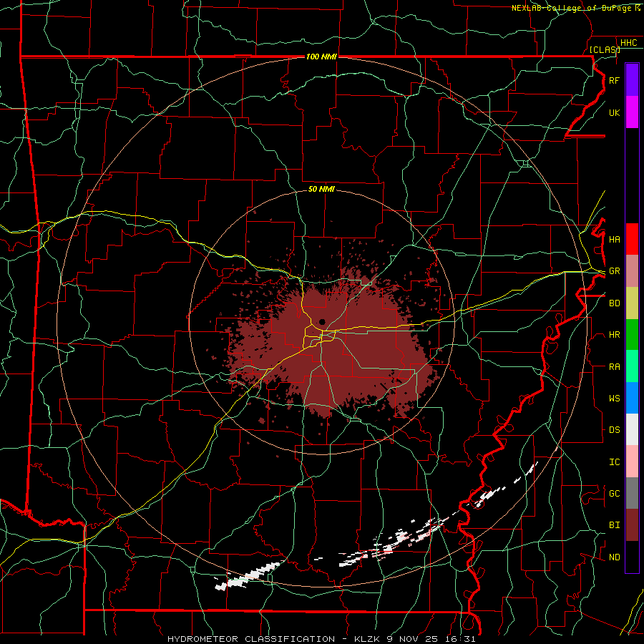Click the magenta UK color swatch

coord(632,112)
